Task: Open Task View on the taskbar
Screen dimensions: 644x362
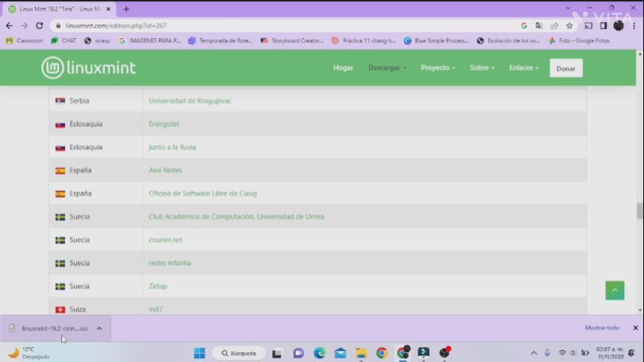Action: pos(277,353)
